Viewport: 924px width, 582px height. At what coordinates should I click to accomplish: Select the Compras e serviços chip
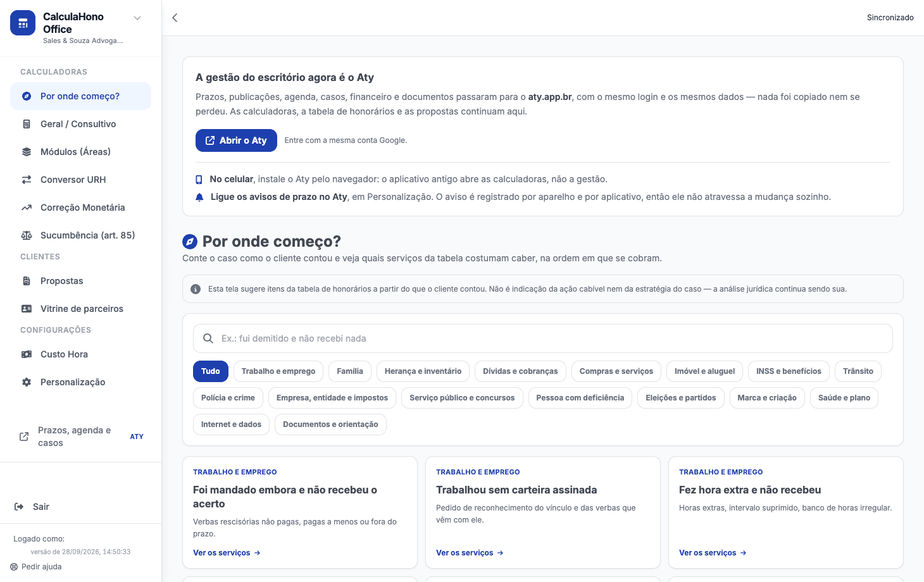coord(616,371)
